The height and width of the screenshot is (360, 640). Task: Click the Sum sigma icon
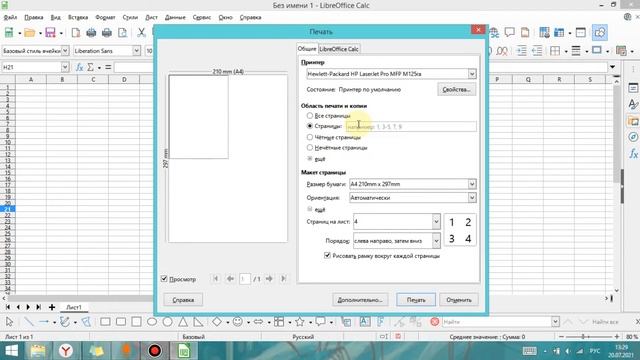[91, 67]
